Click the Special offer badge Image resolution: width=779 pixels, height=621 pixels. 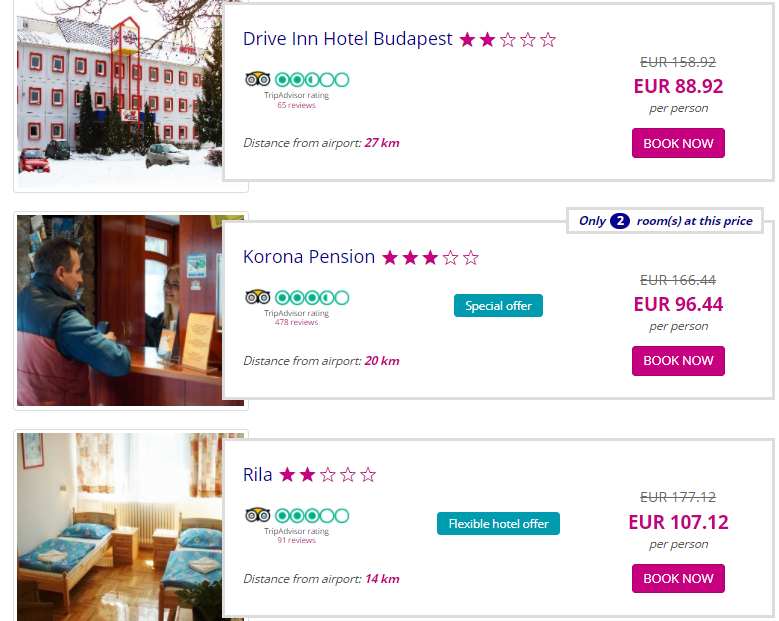coord(498,305)
